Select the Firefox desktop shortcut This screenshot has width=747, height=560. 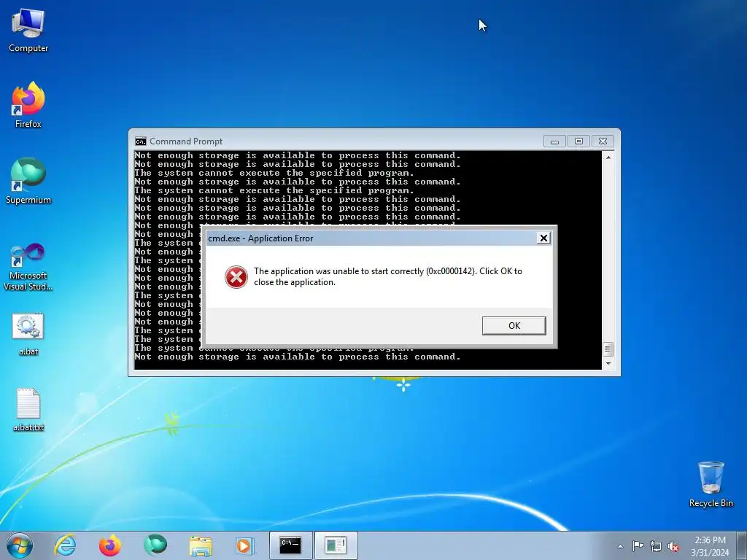[28, 105]
